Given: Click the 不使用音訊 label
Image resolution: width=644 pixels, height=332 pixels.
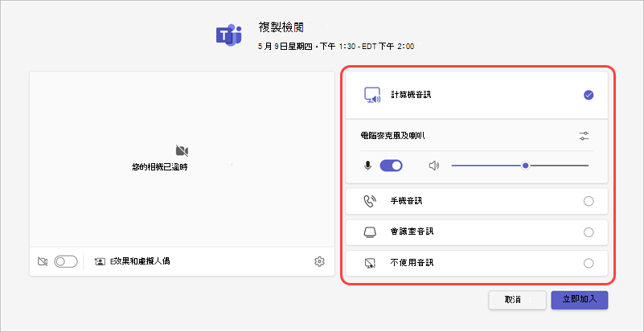Looking at the screenshot, I should pos(412,263).
